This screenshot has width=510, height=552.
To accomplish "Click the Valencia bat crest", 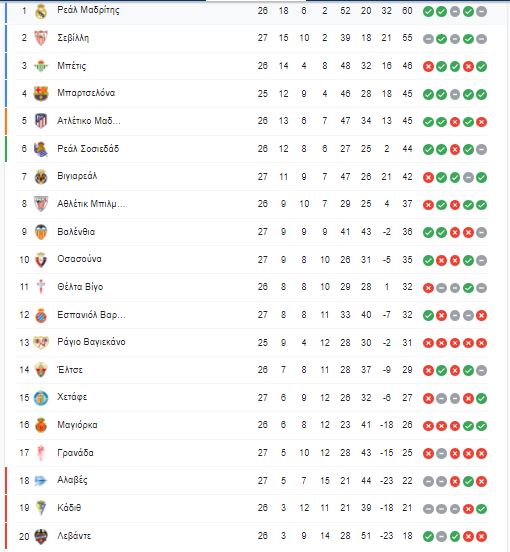I will point(41,232).
